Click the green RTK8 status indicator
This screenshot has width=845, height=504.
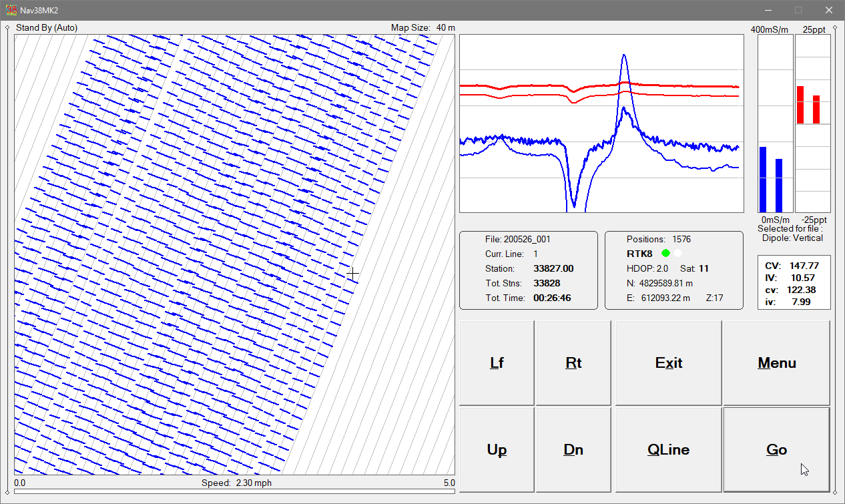click(665, 254)
